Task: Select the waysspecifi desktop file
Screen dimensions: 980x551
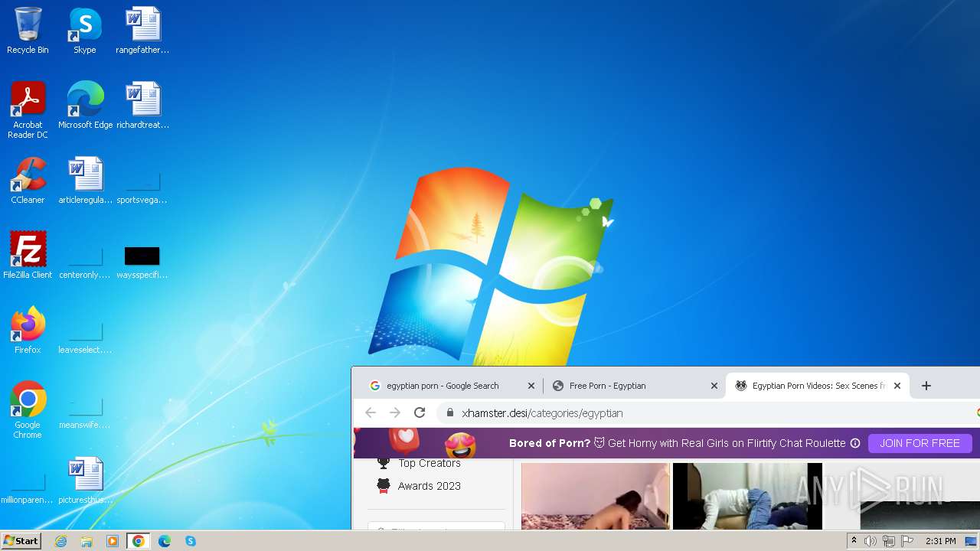Action: (x=142, y=261)
